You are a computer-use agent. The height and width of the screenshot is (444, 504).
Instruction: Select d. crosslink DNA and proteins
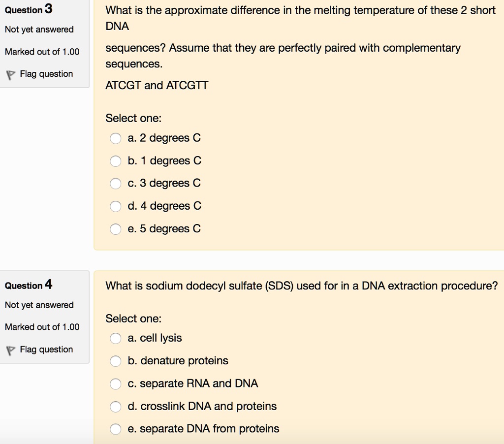pos(115,406)
